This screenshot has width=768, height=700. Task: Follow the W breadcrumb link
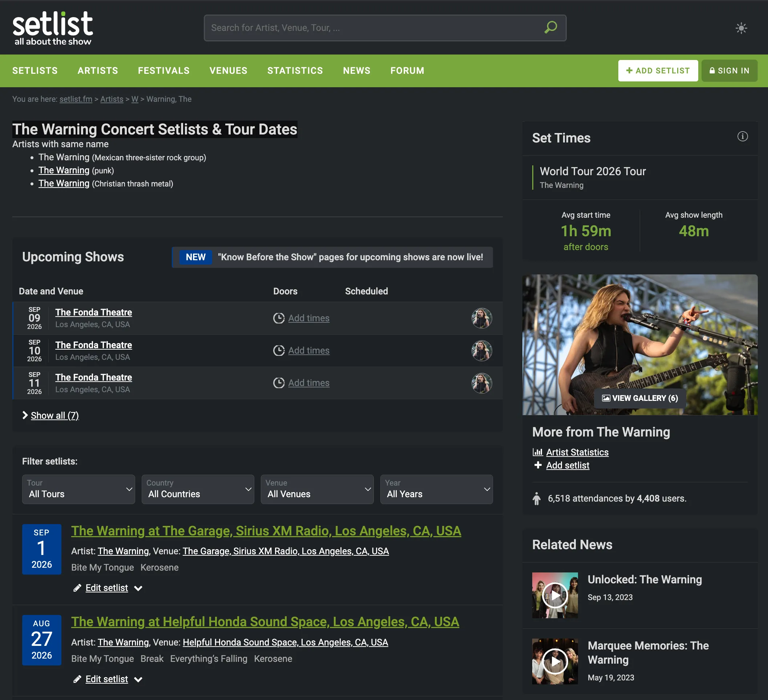tap(135, 99)
